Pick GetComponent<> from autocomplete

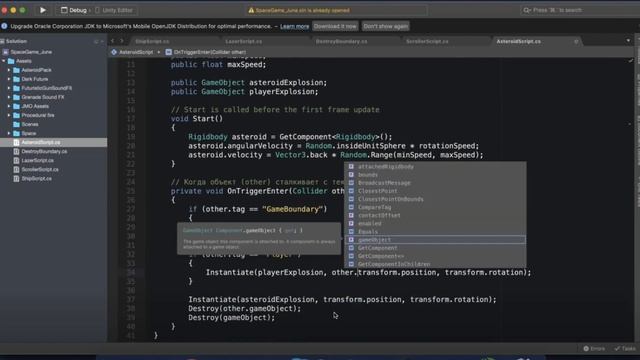pos(435,256)
